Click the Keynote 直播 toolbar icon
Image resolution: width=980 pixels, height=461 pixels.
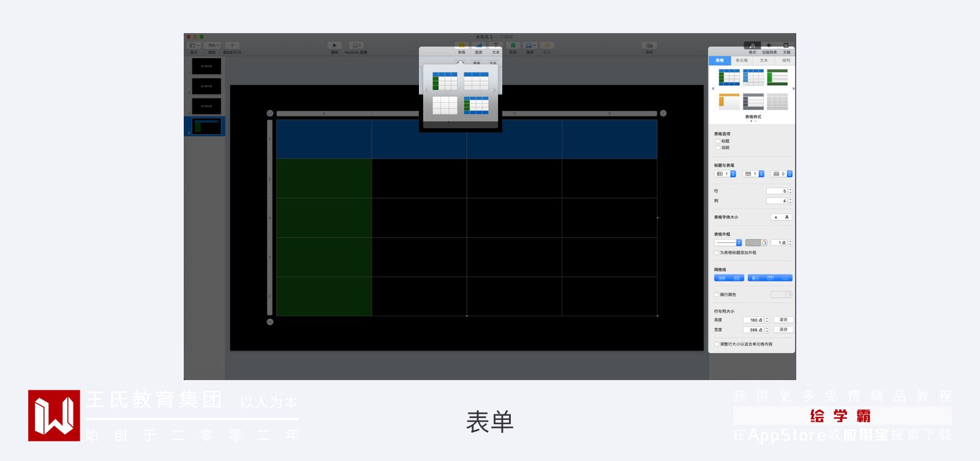click(356, 45)
